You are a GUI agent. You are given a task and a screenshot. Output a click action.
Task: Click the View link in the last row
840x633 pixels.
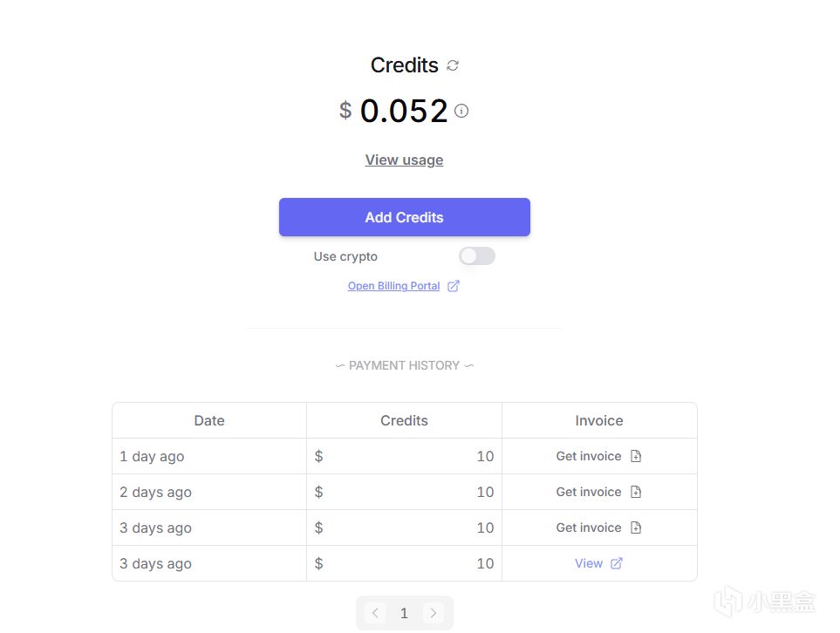(589, 563)
